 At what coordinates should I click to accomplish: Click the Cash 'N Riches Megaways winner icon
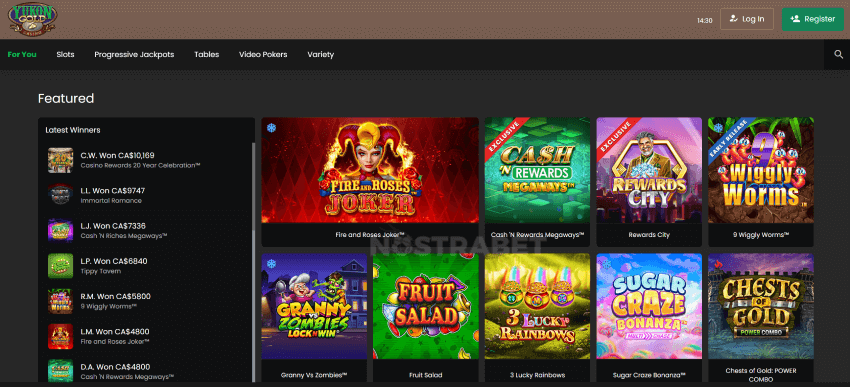60,230
